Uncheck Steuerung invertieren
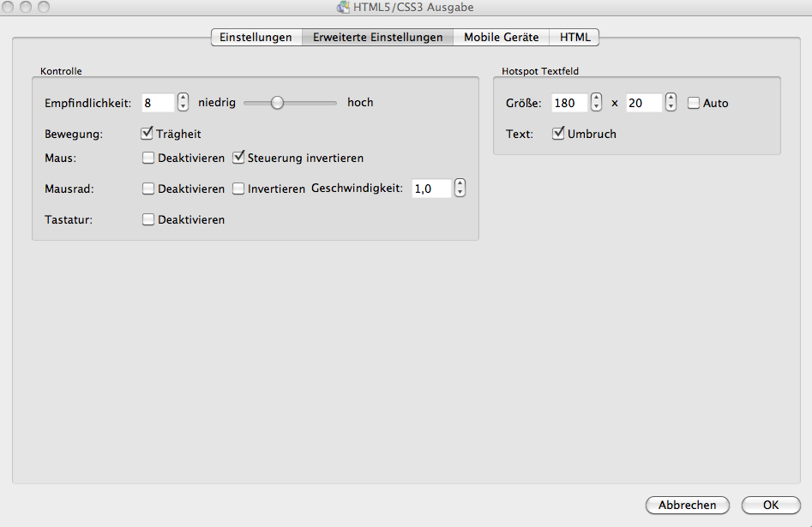 (x=239, y=158)
